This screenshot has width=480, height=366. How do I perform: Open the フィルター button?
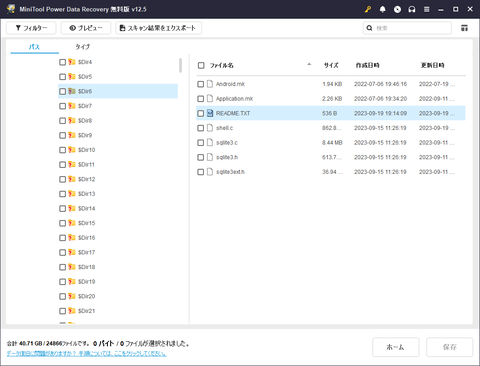pyautogui.click(x=31, y=28)
